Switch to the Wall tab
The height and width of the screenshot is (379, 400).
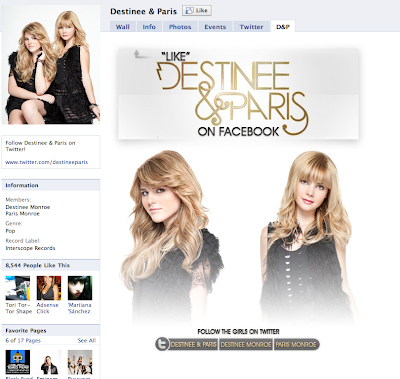click(x=122, y=27)
